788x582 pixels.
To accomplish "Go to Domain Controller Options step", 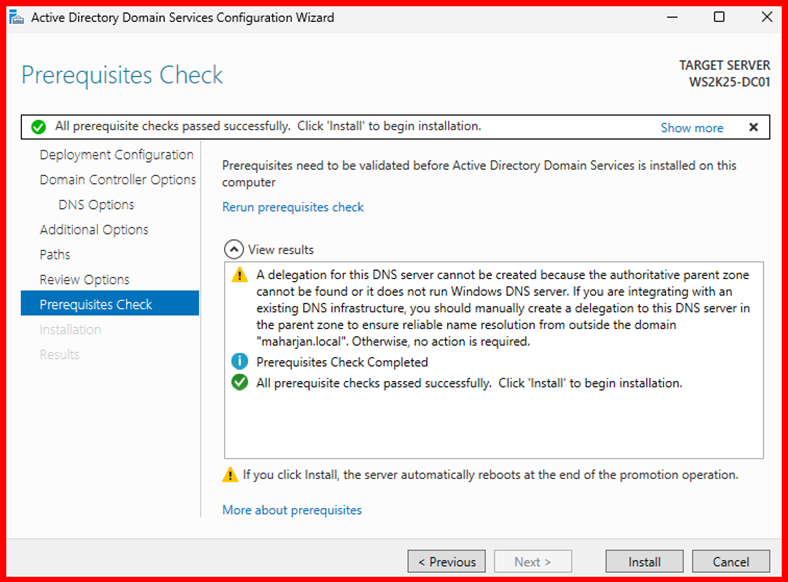I will (x=117, y=180).
